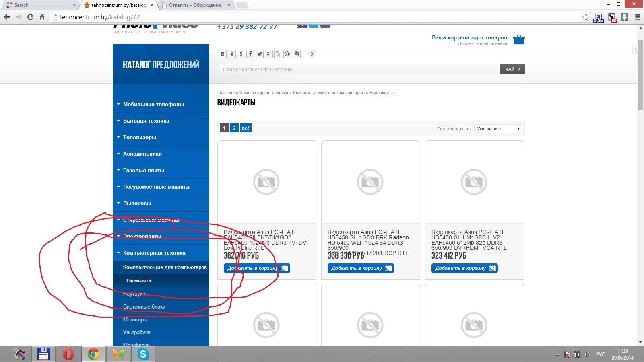Share page via VKontakte icon
The image size is (644, 362).
point(223,54)
